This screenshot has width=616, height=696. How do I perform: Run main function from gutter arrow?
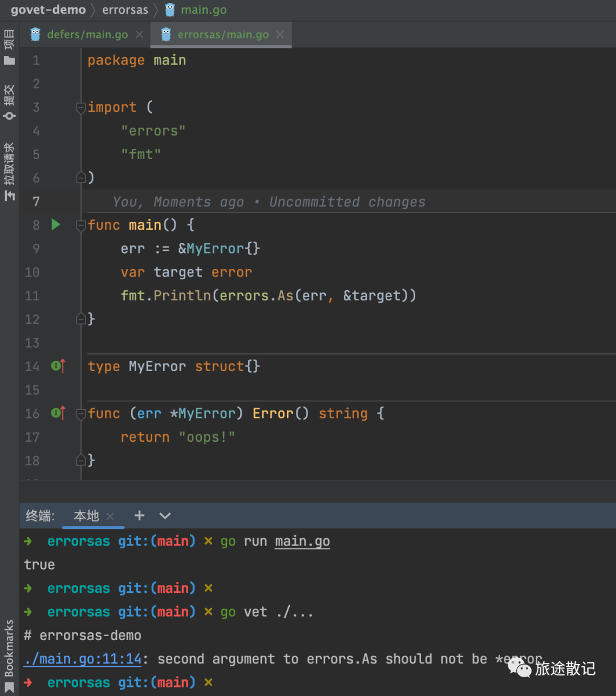(x=56, y=225)
